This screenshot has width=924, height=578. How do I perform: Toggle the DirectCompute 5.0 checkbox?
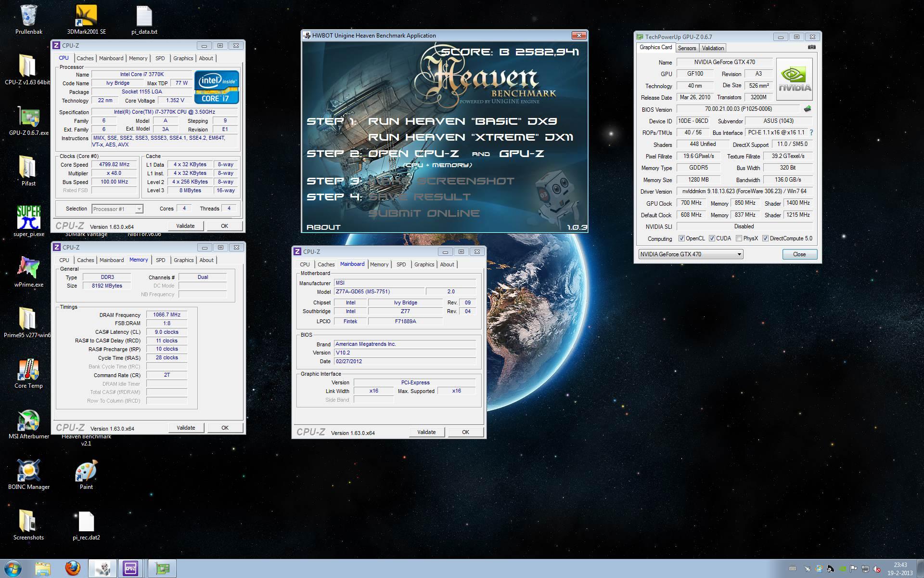pos(765,238)
